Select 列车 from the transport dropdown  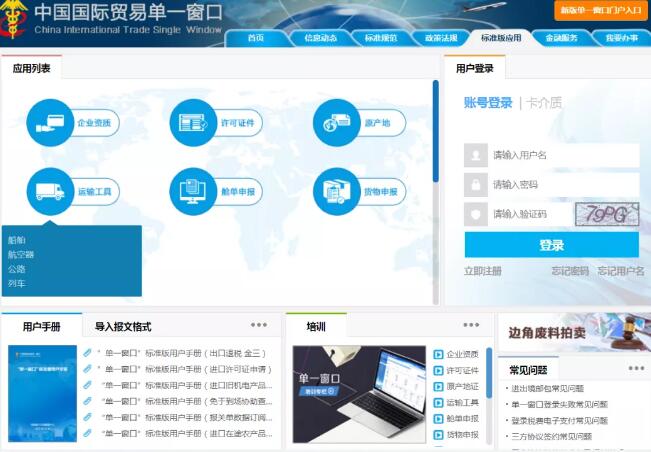[x=17, y=284]
